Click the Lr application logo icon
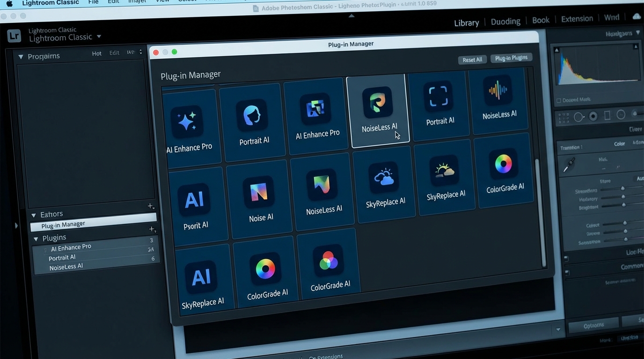 coord(15,36)
